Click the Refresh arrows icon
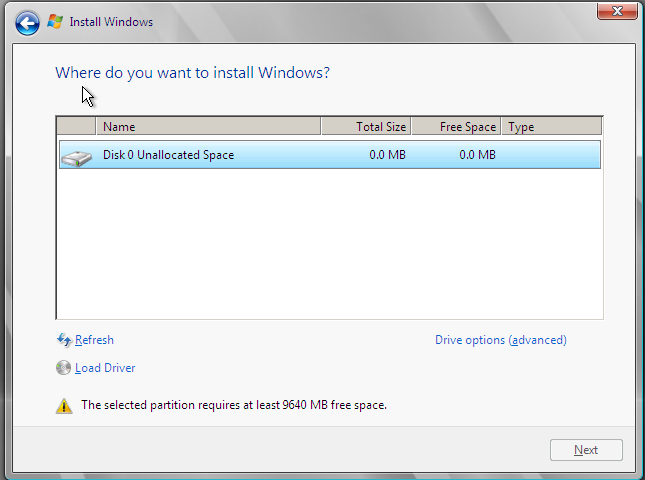Image resolution: width=645 pixels, height=480 pixels. click(x=64, y=340)
